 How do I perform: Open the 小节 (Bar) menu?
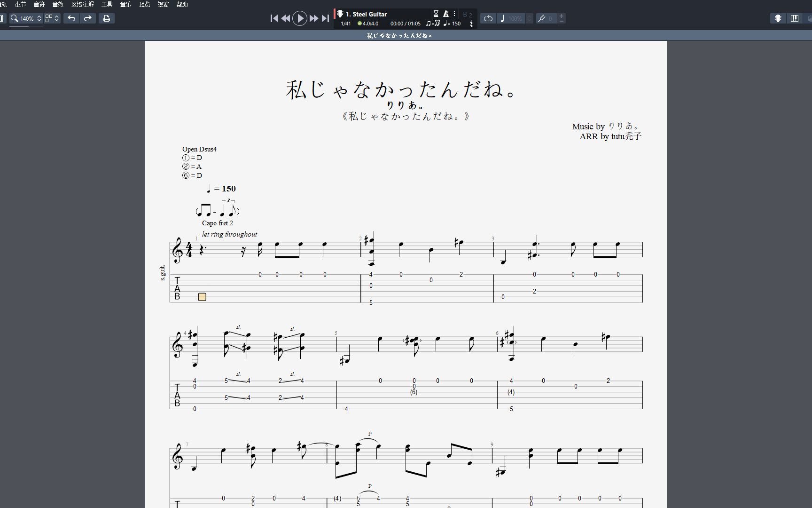[x=20, y=4]
